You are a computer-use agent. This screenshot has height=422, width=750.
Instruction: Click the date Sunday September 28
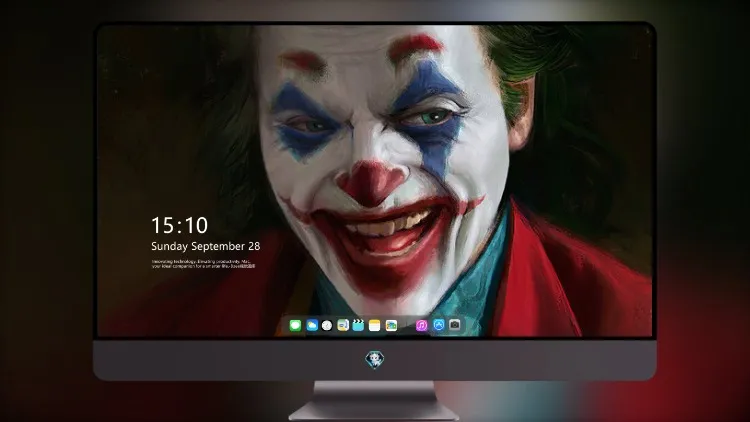[206, 246]
